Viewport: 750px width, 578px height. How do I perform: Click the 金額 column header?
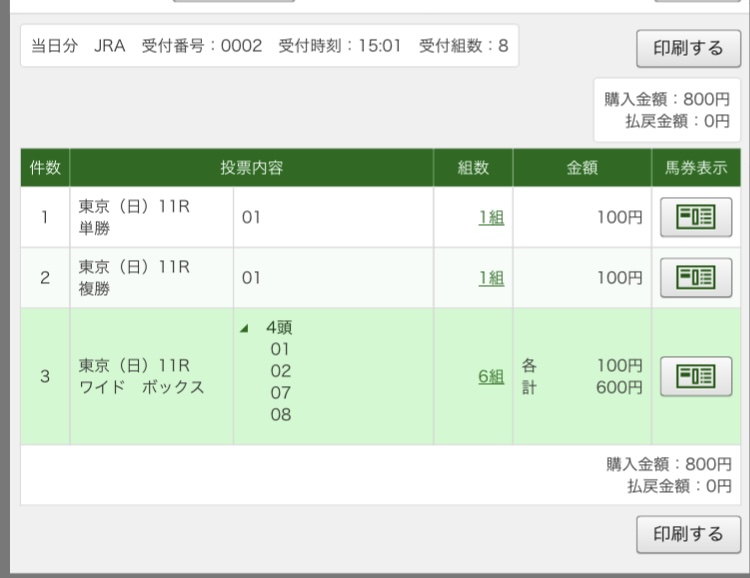click(582, 168)
